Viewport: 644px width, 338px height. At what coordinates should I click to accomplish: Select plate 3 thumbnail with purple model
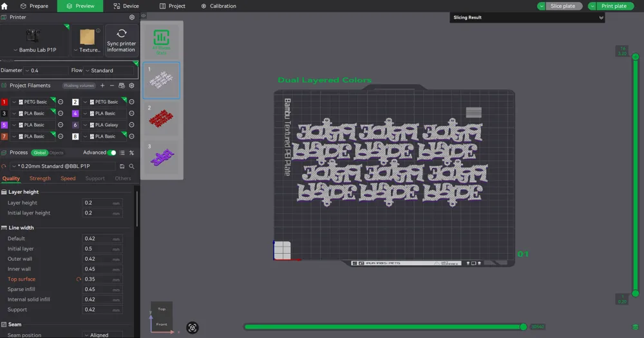162,156
